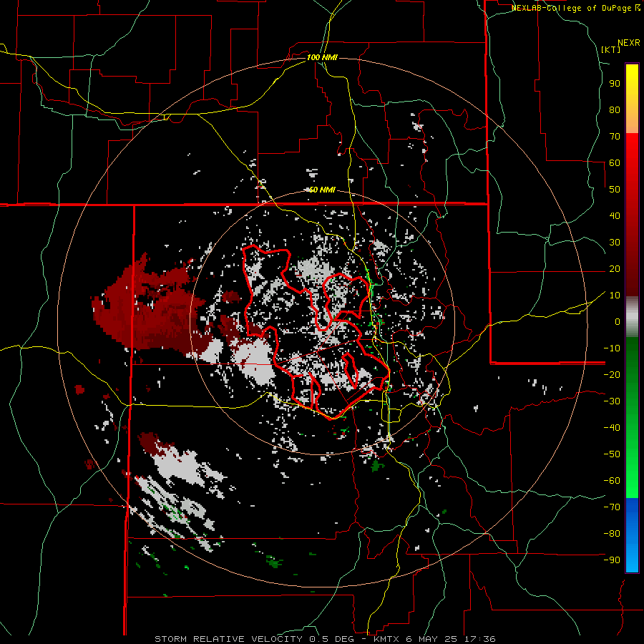Click the positive "50" velocity scale label
This screenshot has height=644, width=644.
pos(615,190)
